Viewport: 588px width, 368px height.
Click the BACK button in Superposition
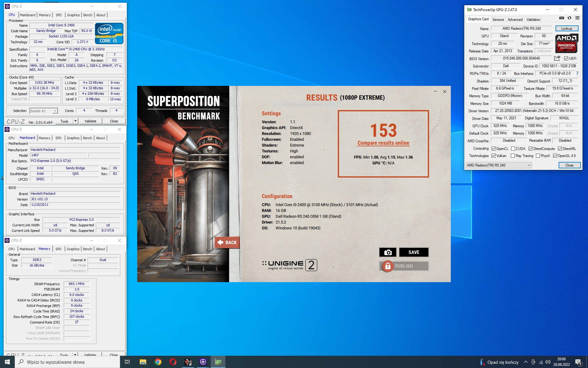tap(227, 242)
